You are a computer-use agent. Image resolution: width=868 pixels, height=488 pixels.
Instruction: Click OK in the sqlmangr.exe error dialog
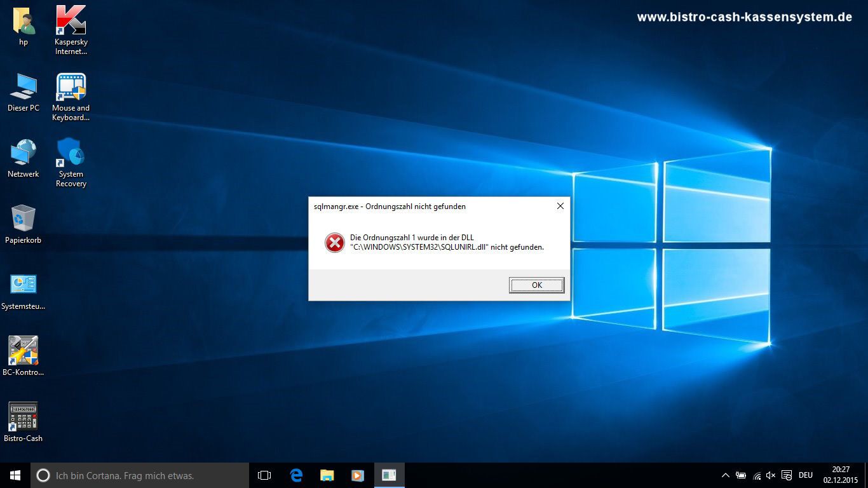[536, 285]
